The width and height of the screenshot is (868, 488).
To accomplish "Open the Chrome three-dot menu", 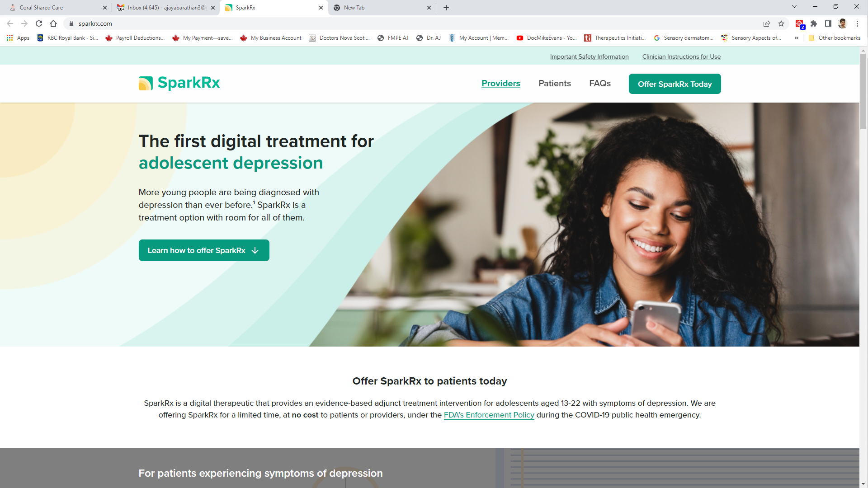I will [857, 23].
